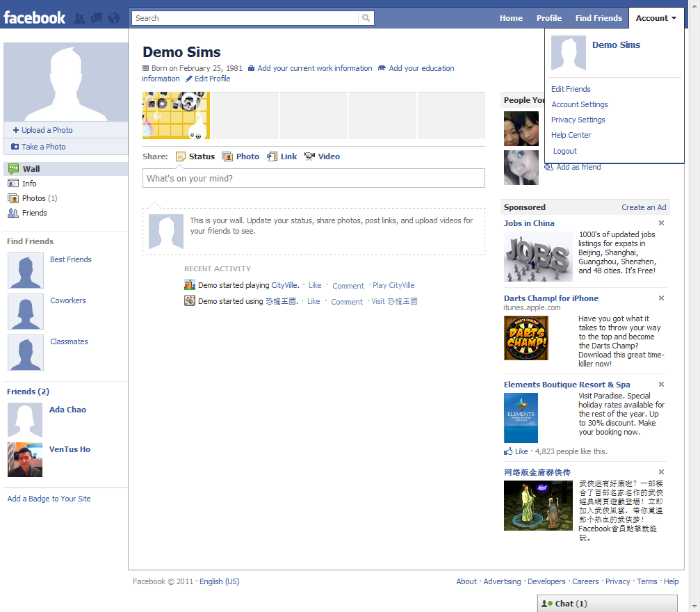Click the Link share icon
The width and height of the screenshot is (700, 612).
click(x=272, y=156)
